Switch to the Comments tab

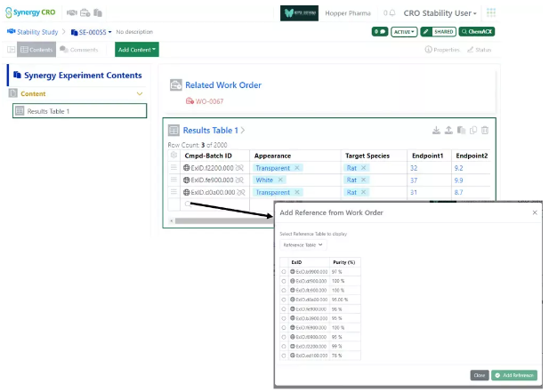[x=78, y=49]
